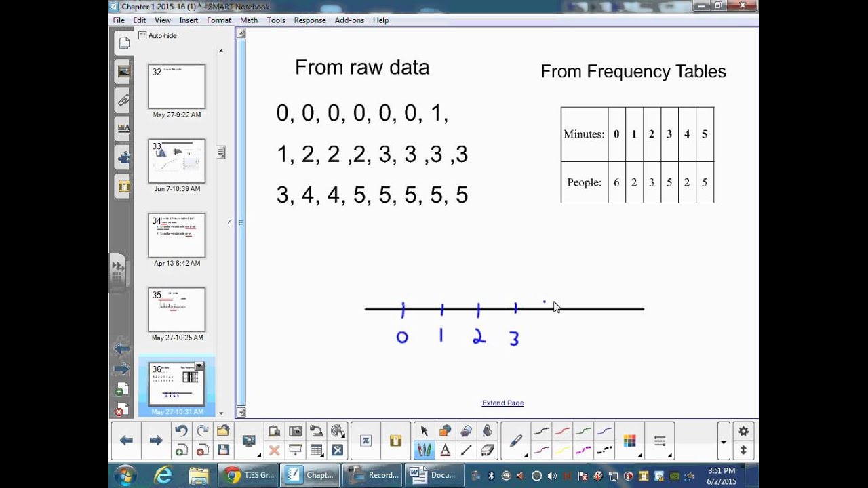The image size is (868, 488).
Task: Open the Attachments paperclip tab
Action: 123,100
